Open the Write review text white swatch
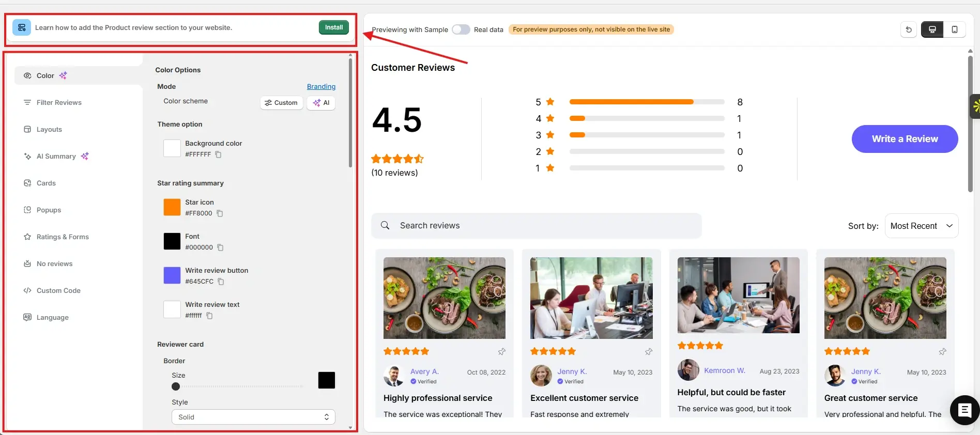The width and height of the screenshot is (980, 435). pyautogui.click(x=172, y=309)
